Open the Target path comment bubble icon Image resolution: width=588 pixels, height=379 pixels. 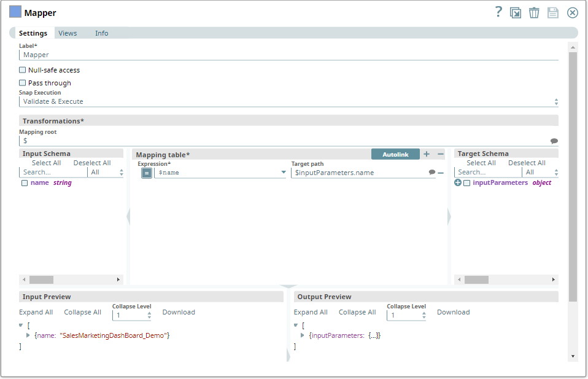coord(432,172)
